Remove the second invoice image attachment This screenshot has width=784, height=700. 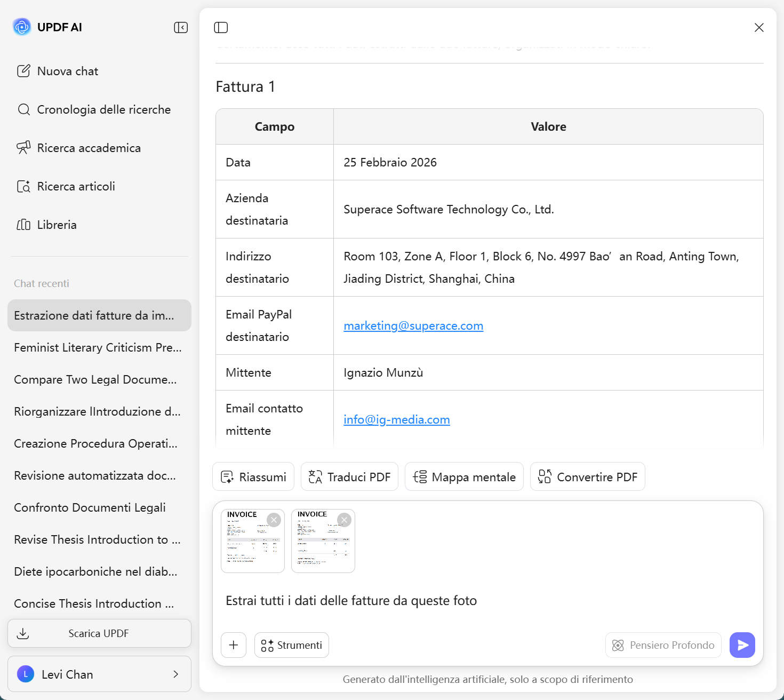pyautogui.click(x=344, y=520)
